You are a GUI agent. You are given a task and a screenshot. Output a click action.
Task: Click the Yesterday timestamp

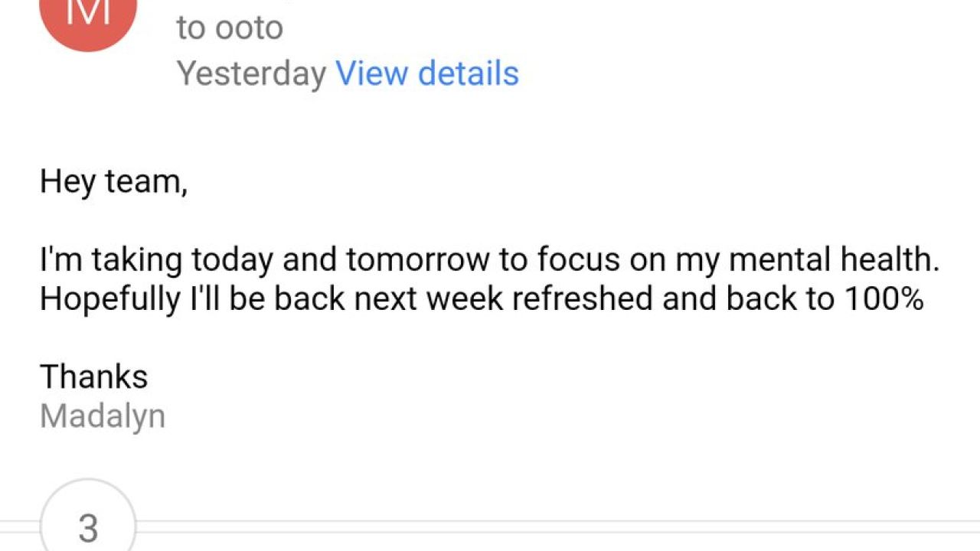point(252,73)
